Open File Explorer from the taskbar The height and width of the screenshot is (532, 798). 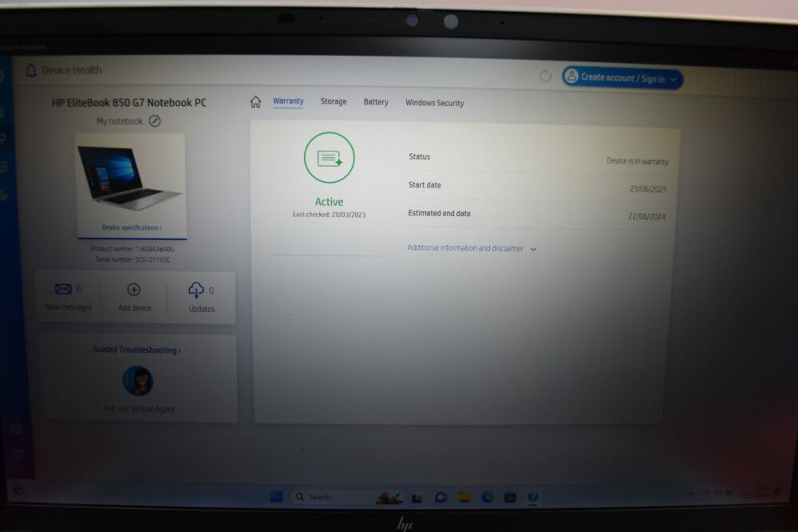point(464,497)
